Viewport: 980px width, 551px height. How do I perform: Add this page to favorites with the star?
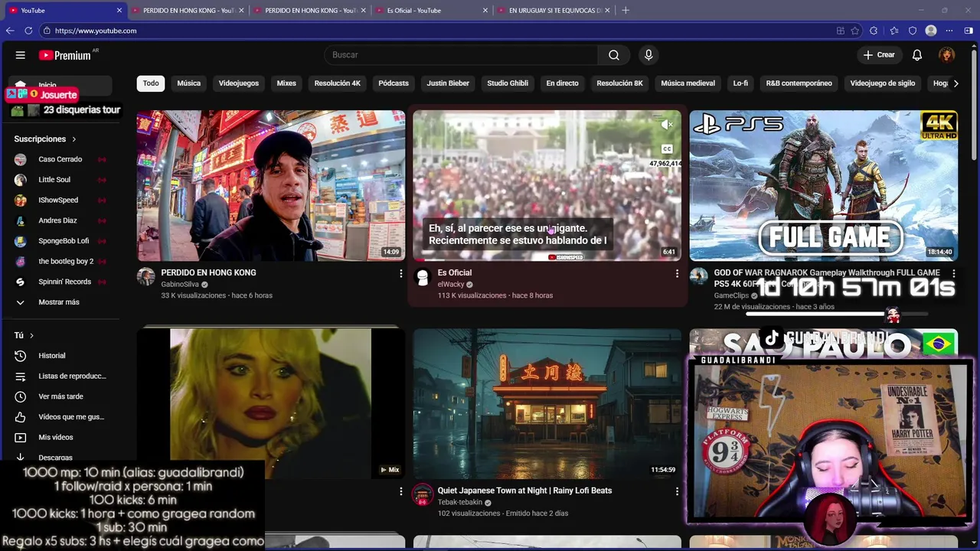[x=855, y=31]
